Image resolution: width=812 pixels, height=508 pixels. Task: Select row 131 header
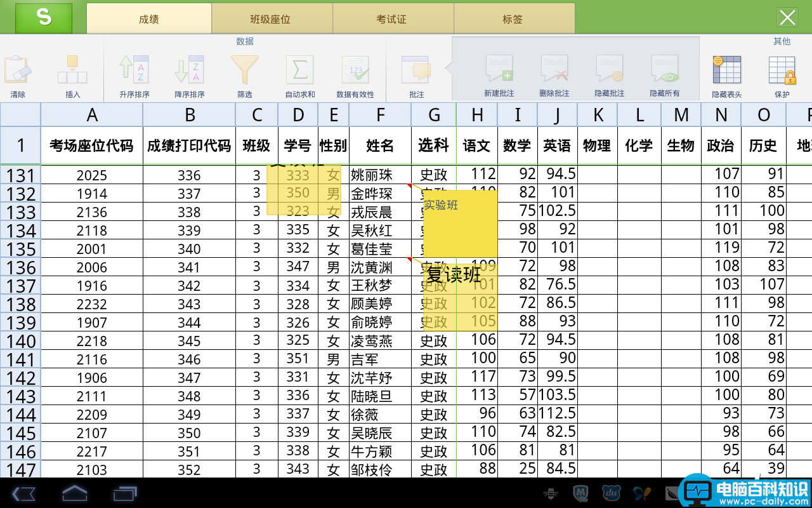pos(20,175)
